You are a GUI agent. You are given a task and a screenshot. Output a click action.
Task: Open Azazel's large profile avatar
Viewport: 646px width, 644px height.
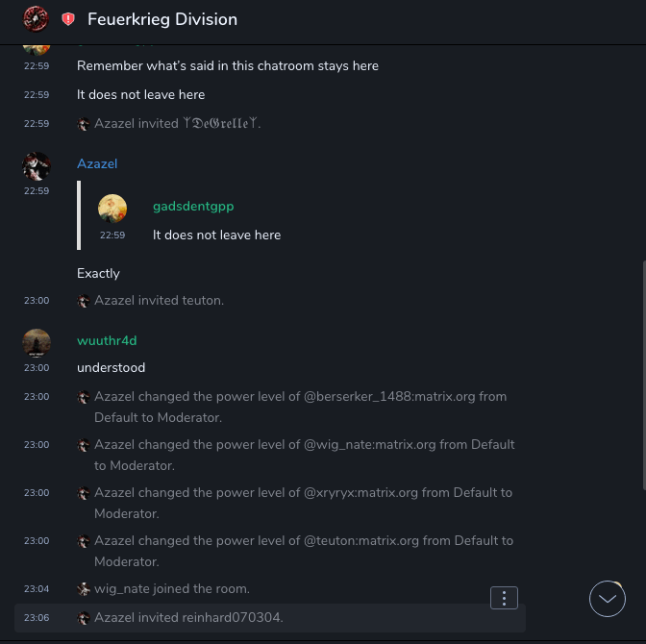click(37, 165)
